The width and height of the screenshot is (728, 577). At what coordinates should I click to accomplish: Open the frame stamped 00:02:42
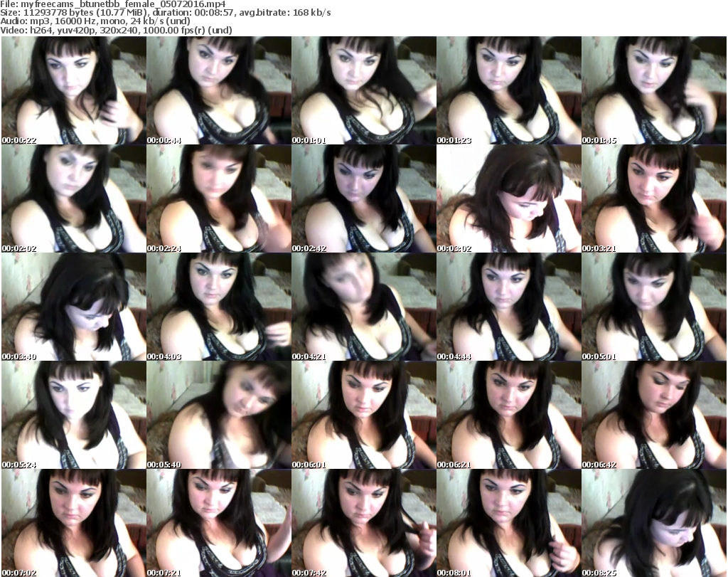coord(363,198)
